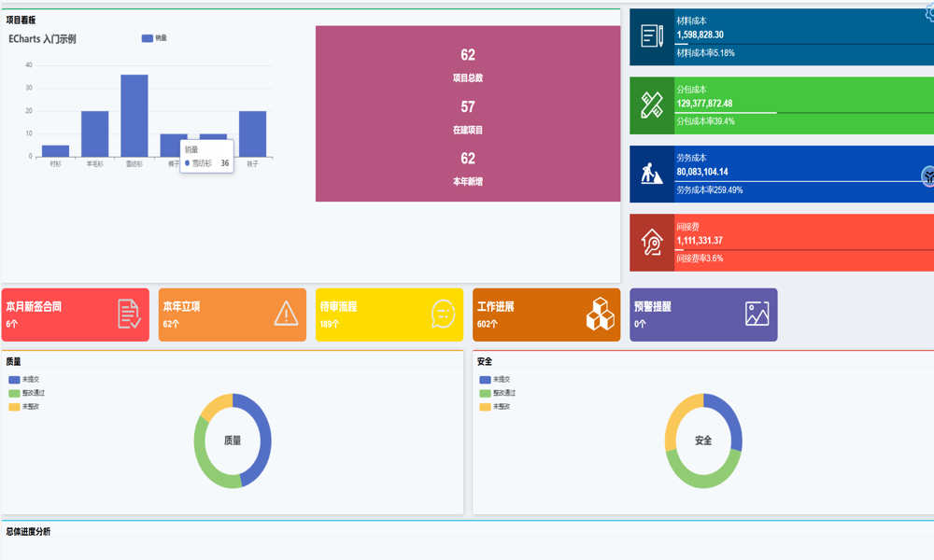Open the 待审流程 card
This screenshot has width=934, height=560.
pos(389,315)
